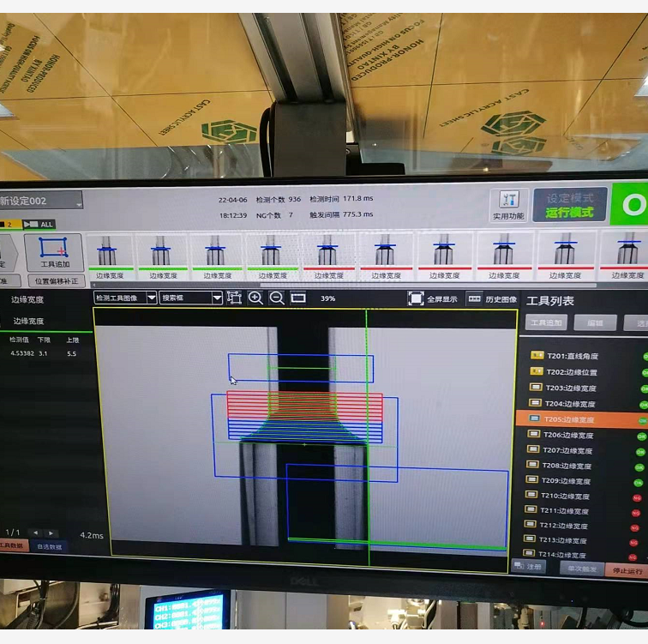648x644 pixels.
Task: Click the zoom out magnifier icon
Action: [x=277, y=298]
